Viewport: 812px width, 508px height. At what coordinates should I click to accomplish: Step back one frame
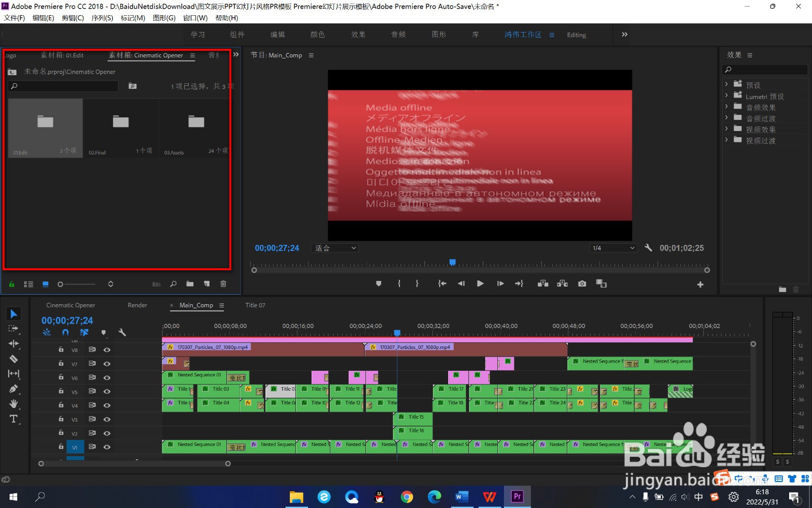(461, 284)
